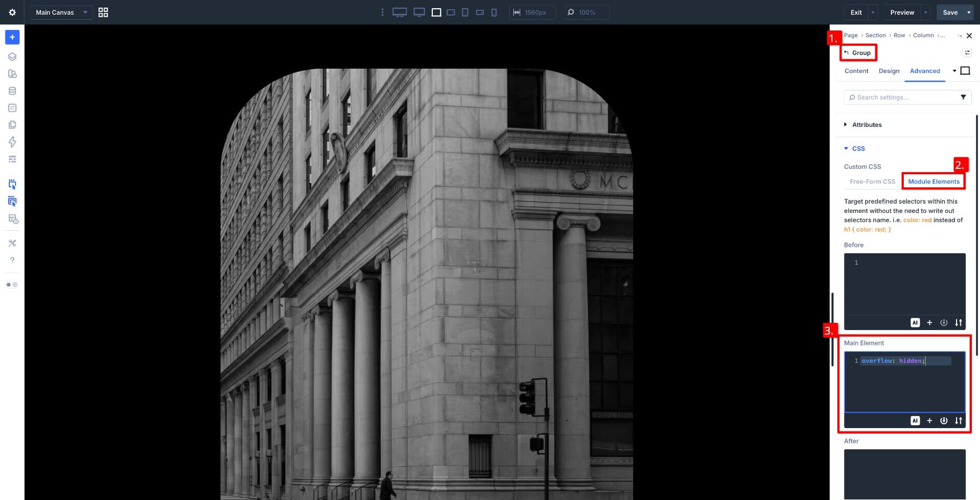Switch to the Design tab
This screenshot has width=980, height=500.
pyautogui.click(x=889, y=71)
